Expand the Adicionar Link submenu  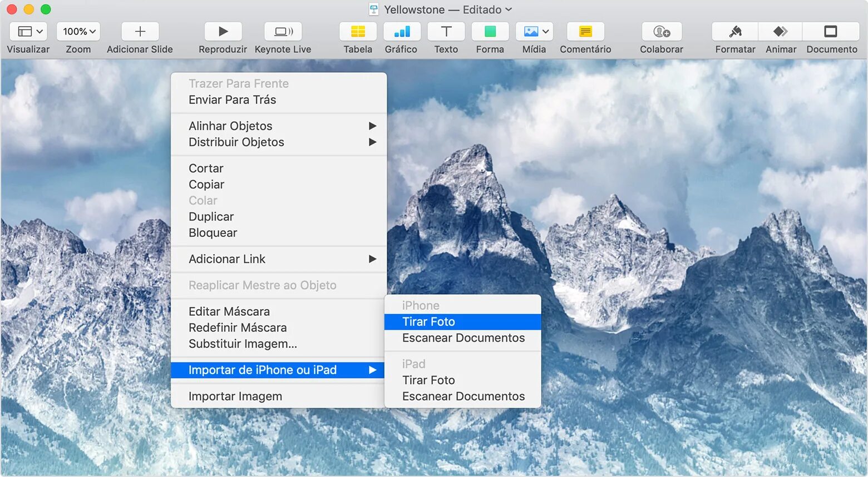point(279,259)
